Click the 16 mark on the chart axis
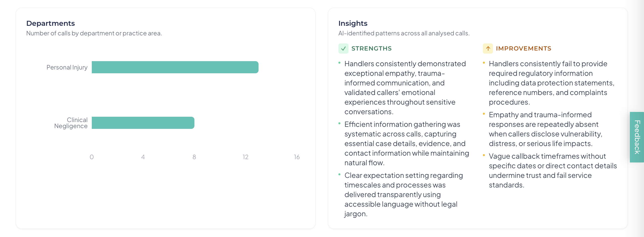This screenshot has height=237, width=644. (x=297, y=157)
